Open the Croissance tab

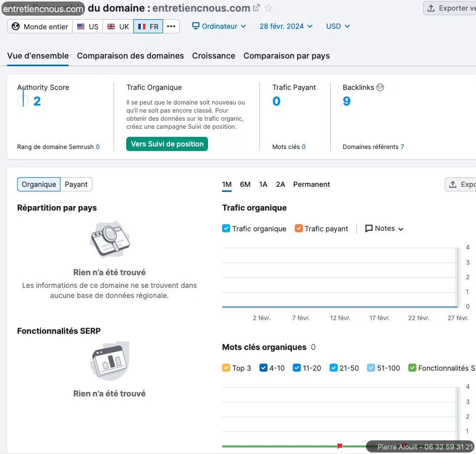point(214,56)
